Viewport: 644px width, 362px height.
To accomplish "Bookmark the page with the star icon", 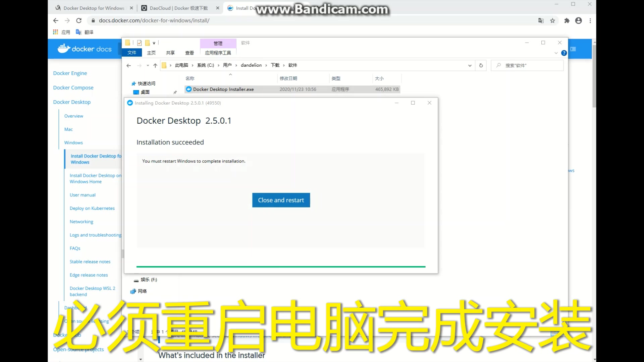I will tap(552, 20).
